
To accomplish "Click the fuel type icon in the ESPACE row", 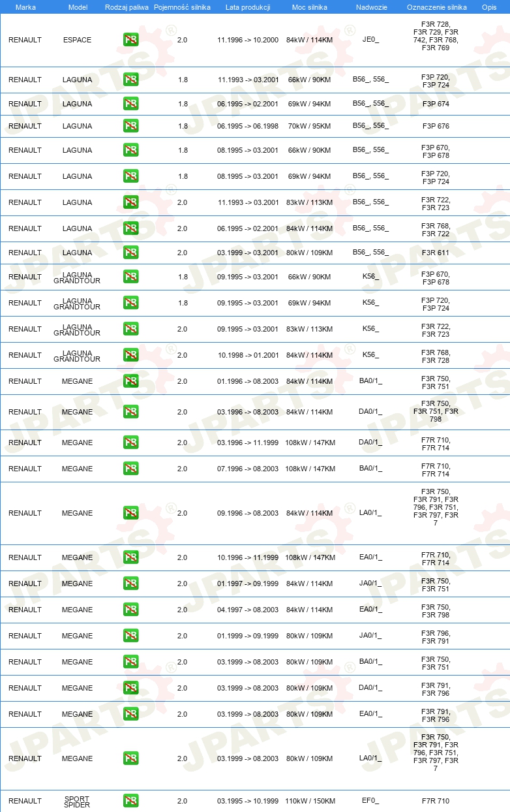I will [x=130, y=40].
